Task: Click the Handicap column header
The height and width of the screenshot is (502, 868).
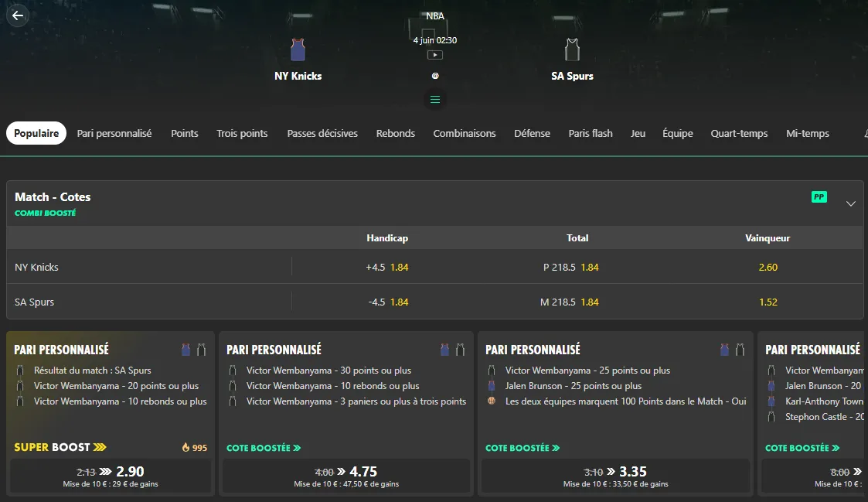Action: coord(387,237)
